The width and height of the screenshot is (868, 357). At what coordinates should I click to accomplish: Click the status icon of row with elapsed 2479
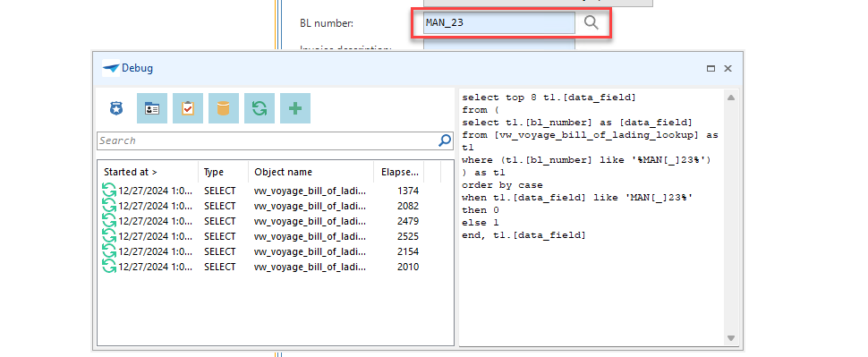click(109, 221)
